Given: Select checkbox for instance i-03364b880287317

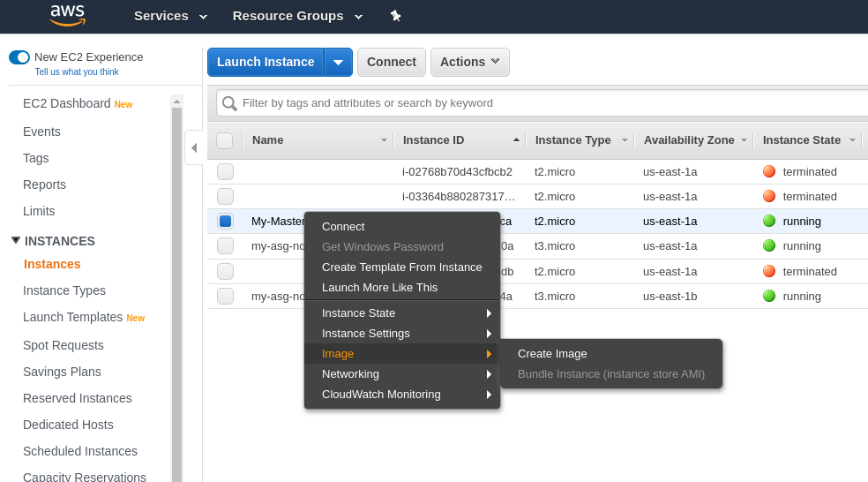Looking at the screenshot, I should 225,196.
